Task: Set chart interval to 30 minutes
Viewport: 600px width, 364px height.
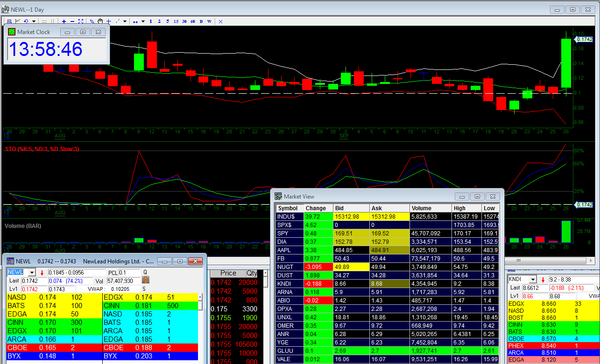Action: (184, 21)
